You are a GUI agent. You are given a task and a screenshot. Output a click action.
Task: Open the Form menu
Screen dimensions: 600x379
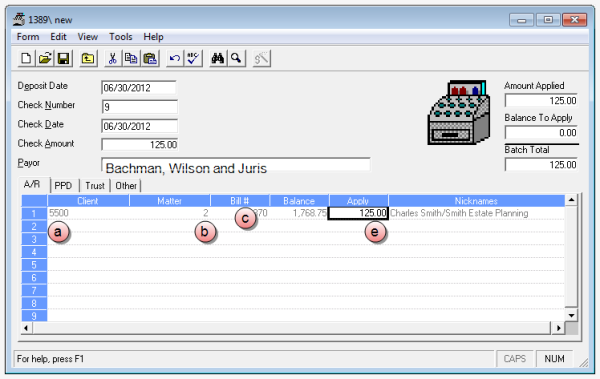pyautogui.click(x=28, y=37)
